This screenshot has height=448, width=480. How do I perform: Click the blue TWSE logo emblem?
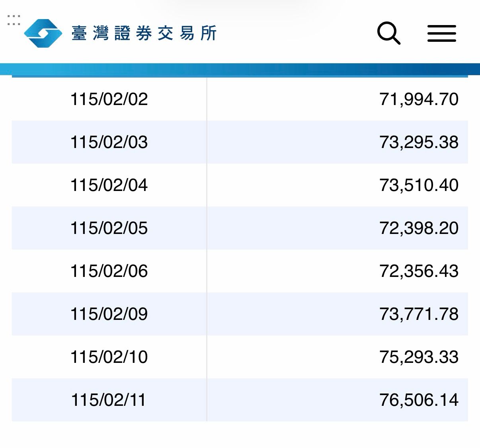pyautogui.click(x=43, y=33)
